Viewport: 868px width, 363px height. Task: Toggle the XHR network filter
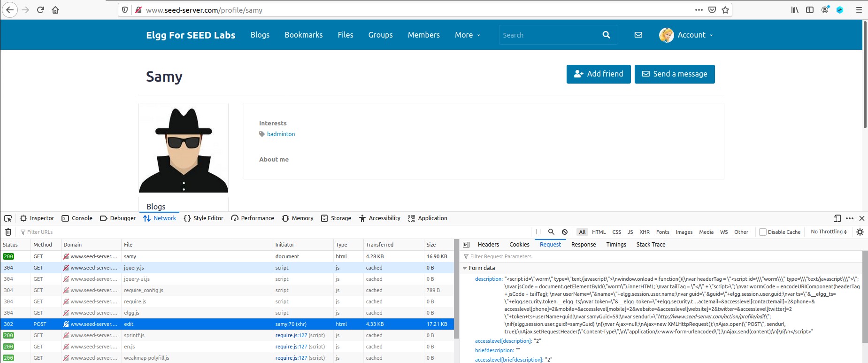(645, 232)
